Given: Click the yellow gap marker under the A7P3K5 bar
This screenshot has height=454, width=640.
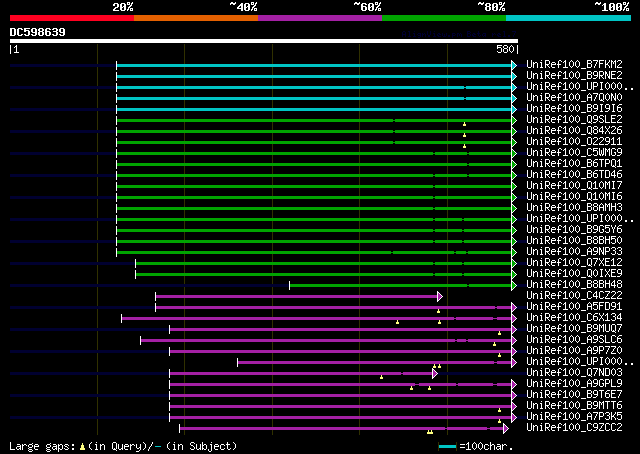Looking at the screenshot, I should pyautogui.click(x=500, y=421).
